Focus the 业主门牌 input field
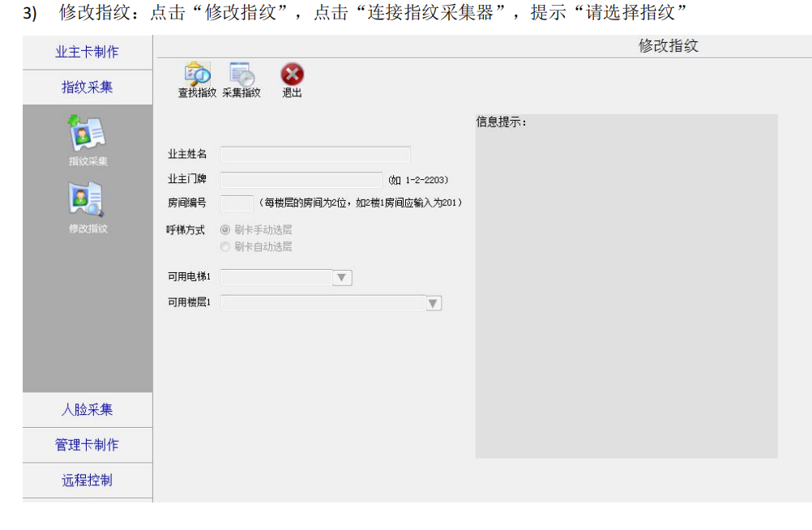 tap(301, 179)
